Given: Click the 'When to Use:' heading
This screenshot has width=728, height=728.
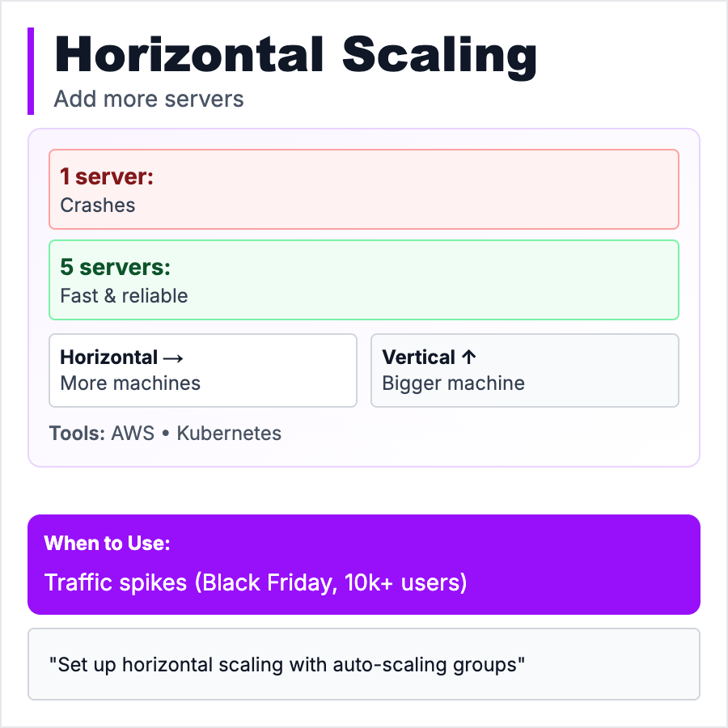Looking at the screenshot, I should click(x=107, y=544).
